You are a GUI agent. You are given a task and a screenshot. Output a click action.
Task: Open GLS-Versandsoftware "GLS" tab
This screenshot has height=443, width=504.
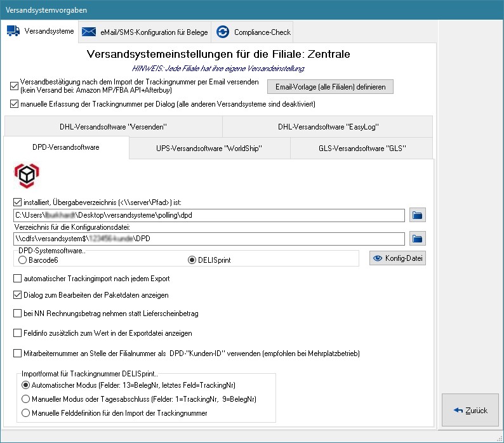[x=362, y=149]
